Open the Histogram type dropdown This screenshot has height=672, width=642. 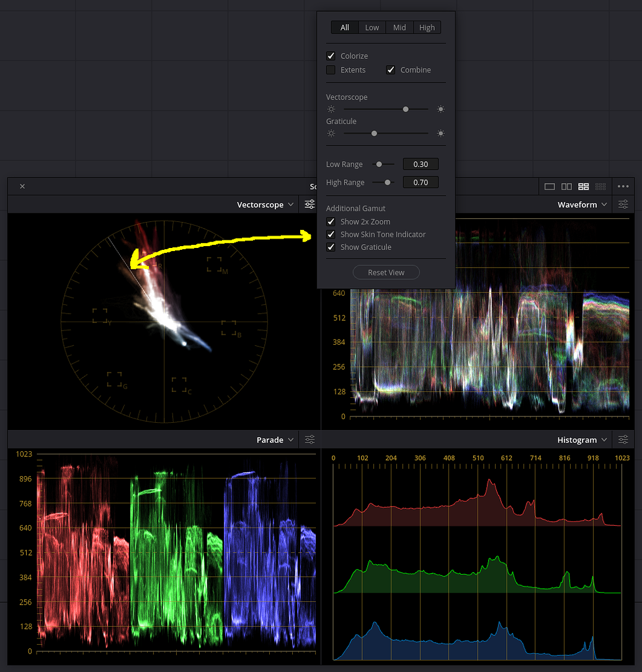pos(581,440)
